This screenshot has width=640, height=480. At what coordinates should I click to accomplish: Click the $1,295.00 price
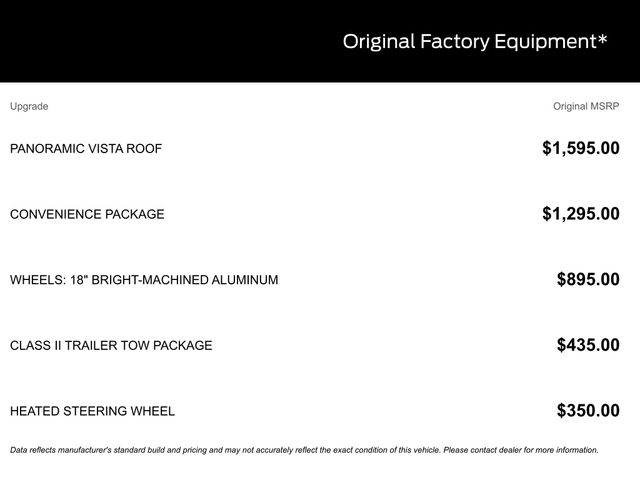pyautogui.click(x=580, y=214)
